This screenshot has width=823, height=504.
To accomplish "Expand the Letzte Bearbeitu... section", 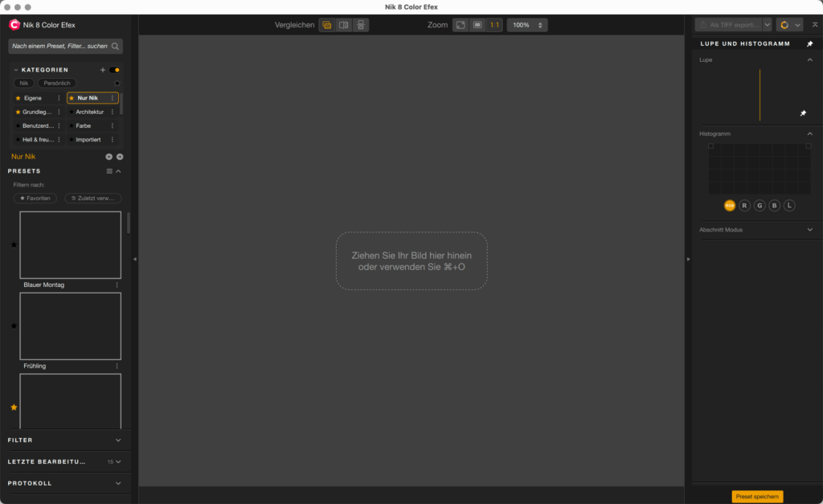I will (x=118, y=462).
